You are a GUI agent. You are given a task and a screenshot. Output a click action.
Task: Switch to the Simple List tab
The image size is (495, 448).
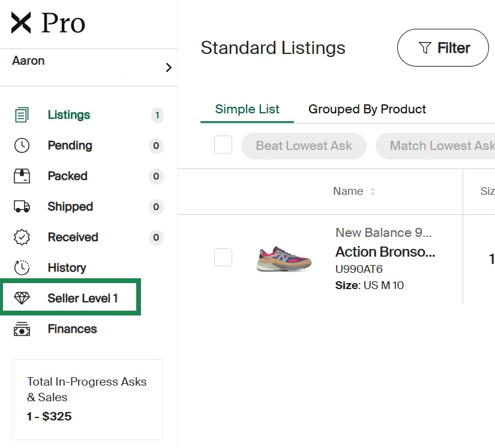click(x=247, y=109)
